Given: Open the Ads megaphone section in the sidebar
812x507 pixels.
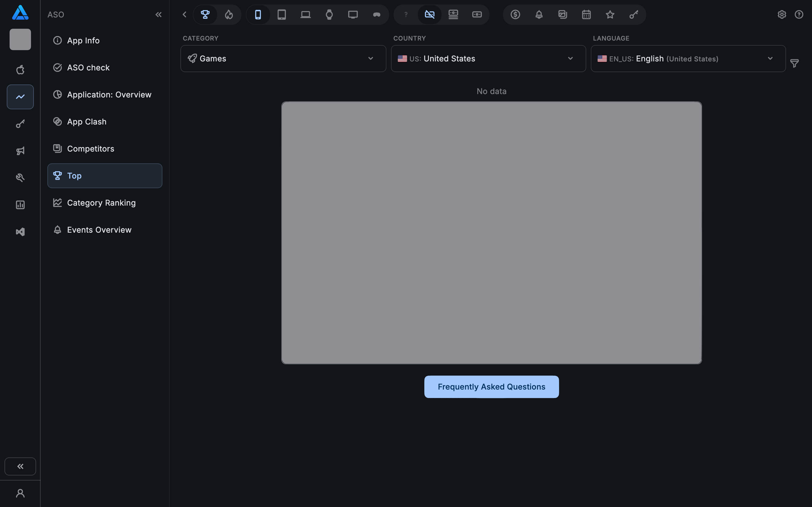Looking at the screenshot, I should (x=20, y=151).
